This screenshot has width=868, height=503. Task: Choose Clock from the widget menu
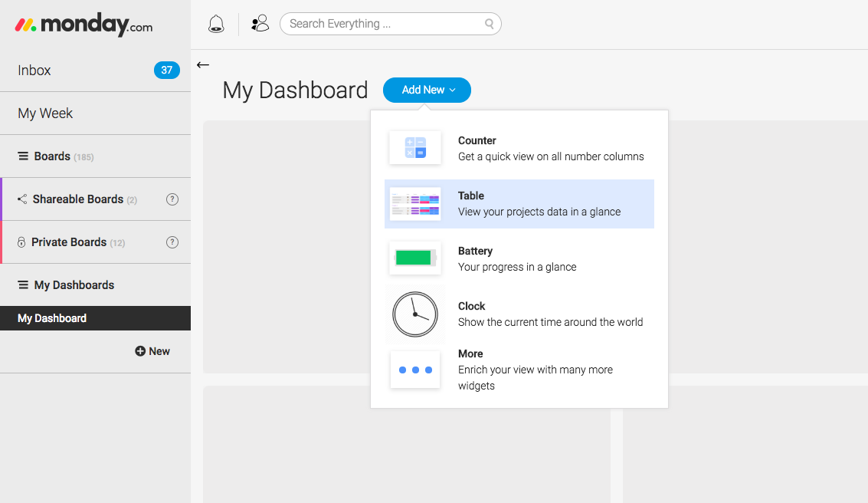519,314
